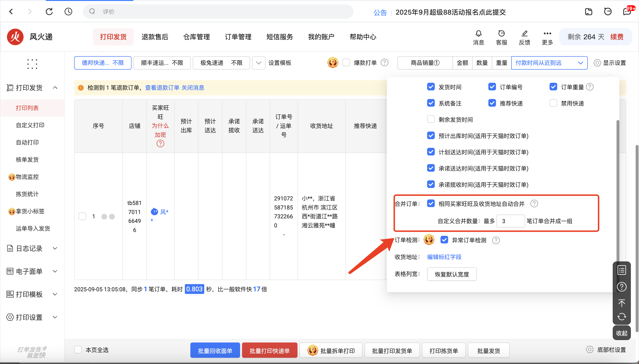639x364 pixels.
Task: Click the 续费 renewal link
Action: [617, 37]
